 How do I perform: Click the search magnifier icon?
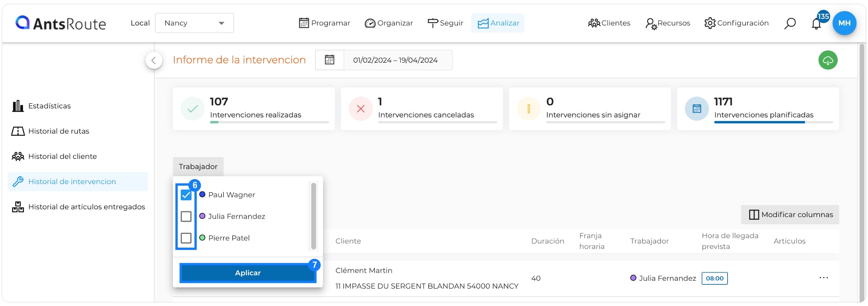click(790, 23)
